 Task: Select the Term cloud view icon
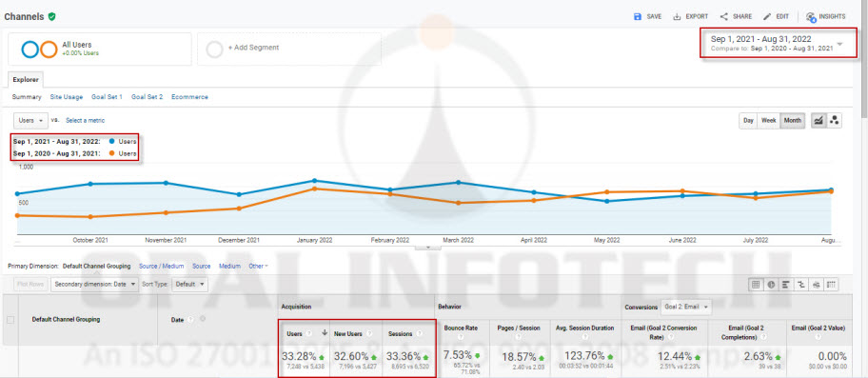coord(816,285)
